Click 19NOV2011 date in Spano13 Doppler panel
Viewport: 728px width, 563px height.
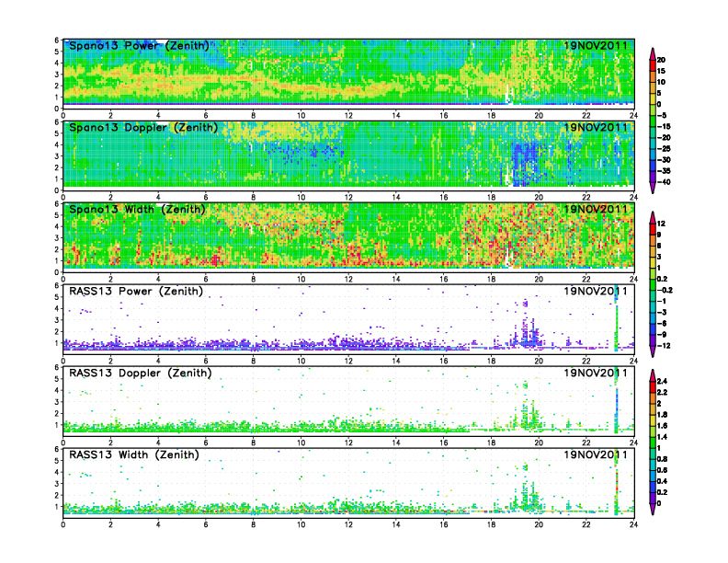(x=596, y=127)
